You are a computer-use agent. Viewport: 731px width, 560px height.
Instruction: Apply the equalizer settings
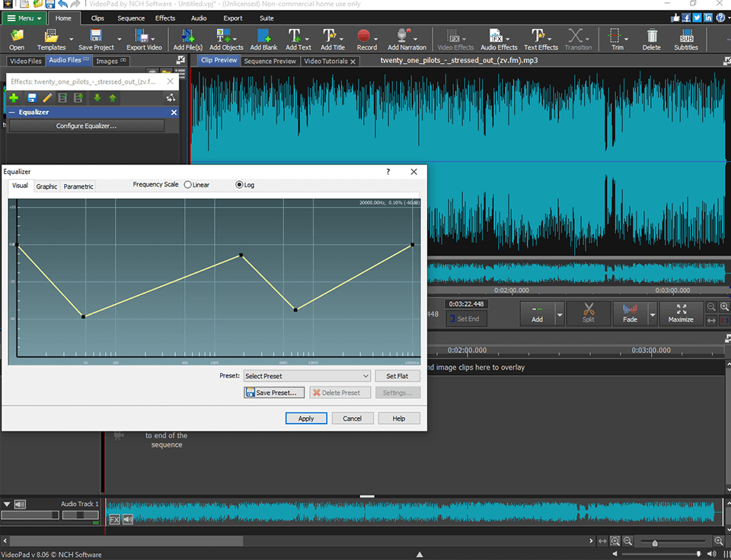[306, 418]
